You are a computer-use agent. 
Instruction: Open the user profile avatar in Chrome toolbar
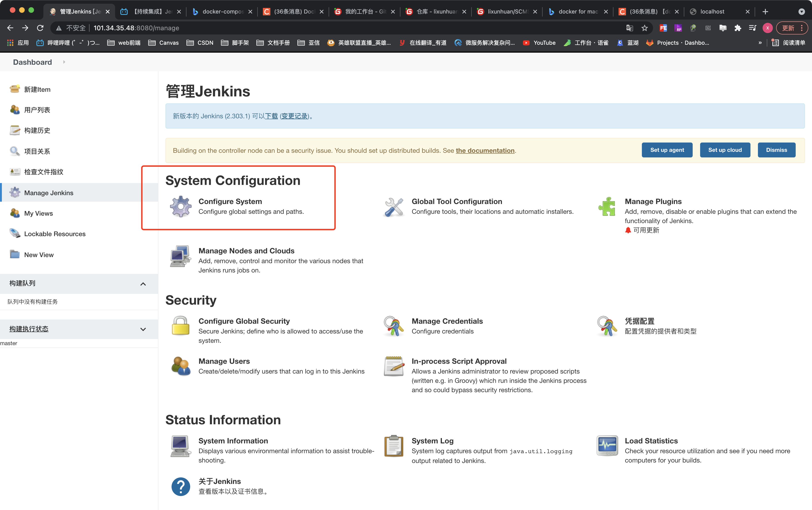pyautogui.click(x=767, y=28)
